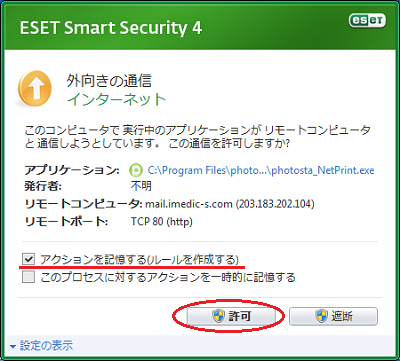400x361 pixels.
Task: Open the photosta_NetPrint.exe path link
Action: (261, 170)
